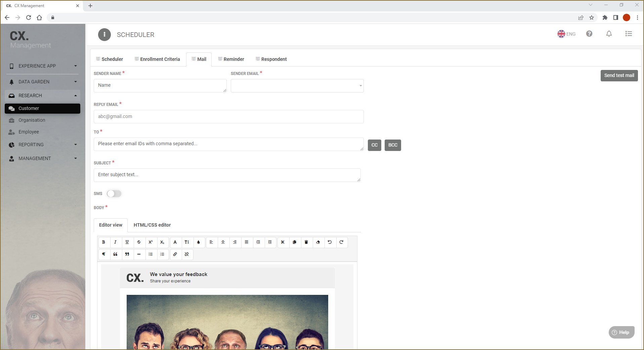Apply strikethrough formatting
This screenshot has width=644, height=350.
[x=139, y=242]
